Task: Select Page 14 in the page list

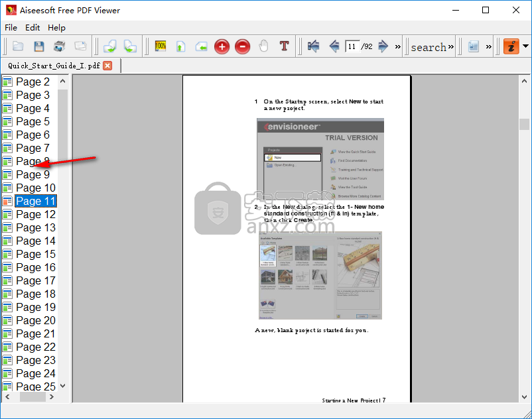Action: 36,241
